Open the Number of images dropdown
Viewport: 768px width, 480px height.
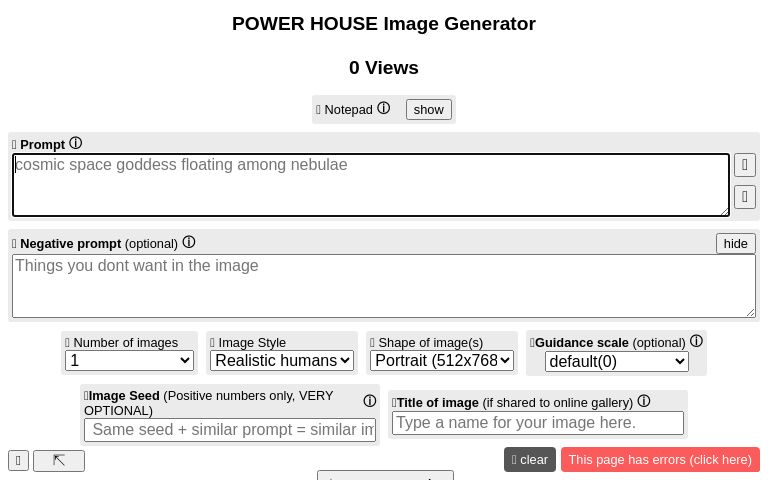[x=130, y=360]
